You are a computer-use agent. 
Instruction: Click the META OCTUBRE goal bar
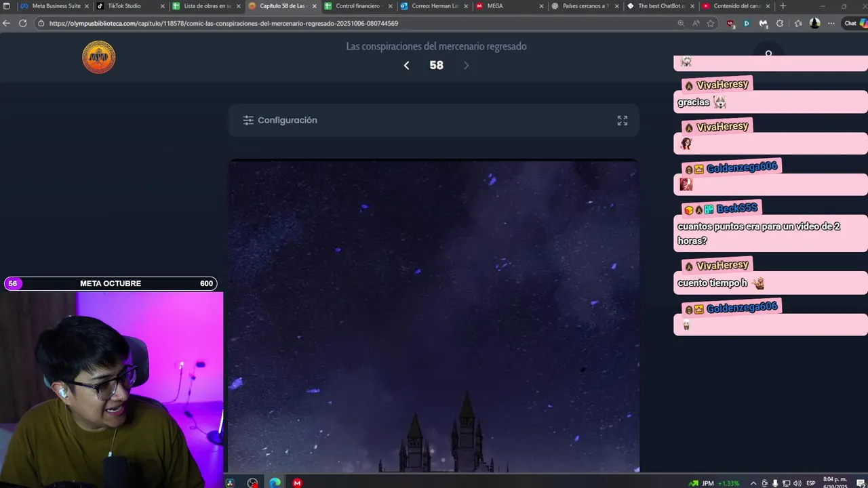(111, 283)
